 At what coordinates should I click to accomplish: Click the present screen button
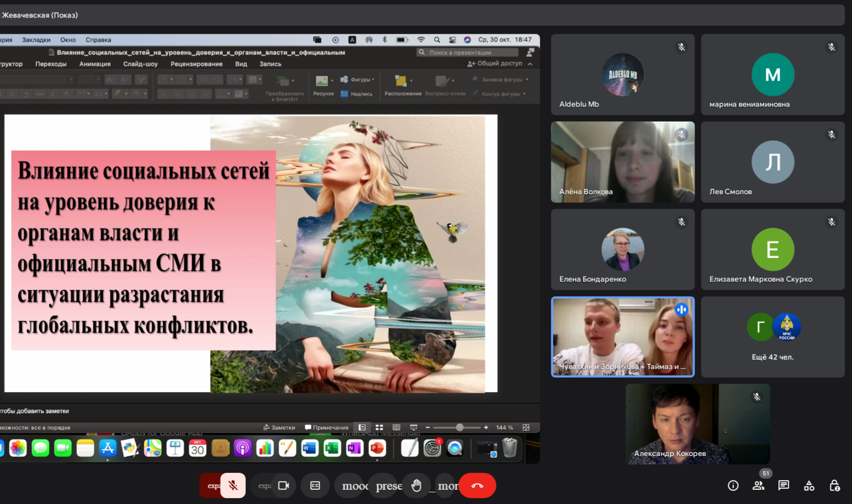coord(388,485)
